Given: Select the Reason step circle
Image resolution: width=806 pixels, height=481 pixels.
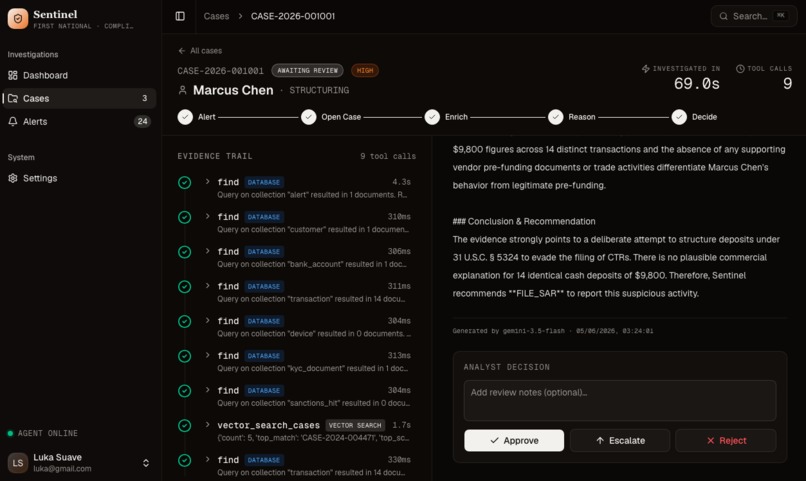Looking at the screenshot, I should coord(556,117).
